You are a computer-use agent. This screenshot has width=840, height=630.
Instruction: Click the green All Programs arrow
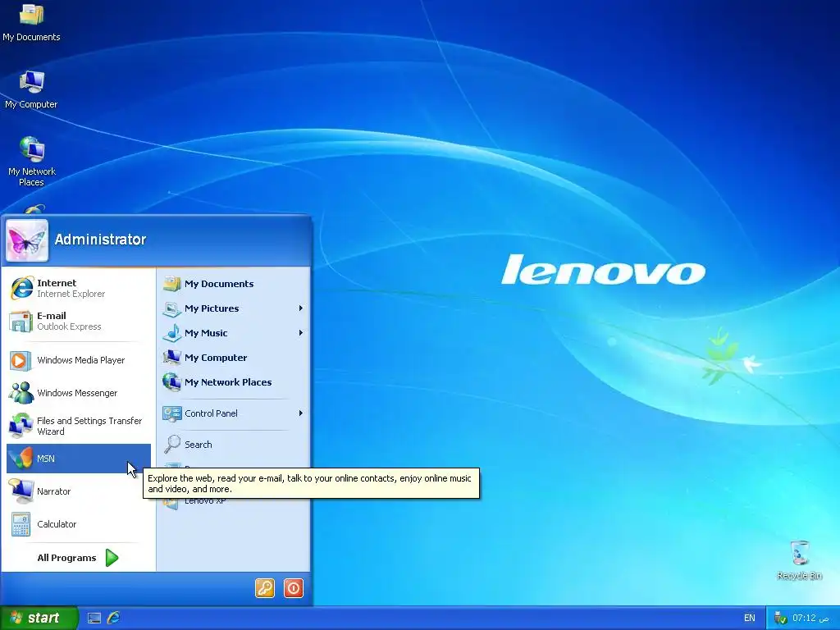[x=112, y=558]
